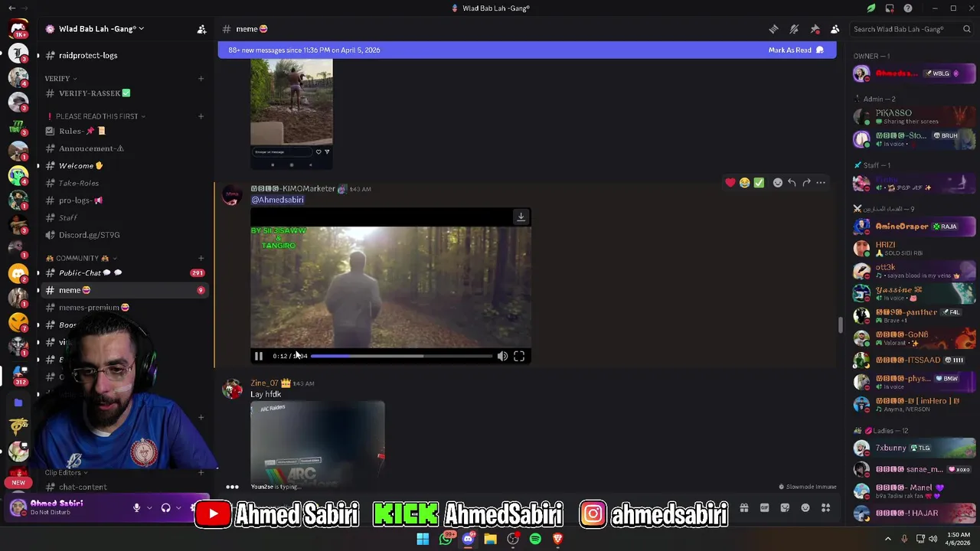Image resolution: width=980 pixels, height=551 pixels.
Task: Open headphone output options arrow
Action: 178,507
